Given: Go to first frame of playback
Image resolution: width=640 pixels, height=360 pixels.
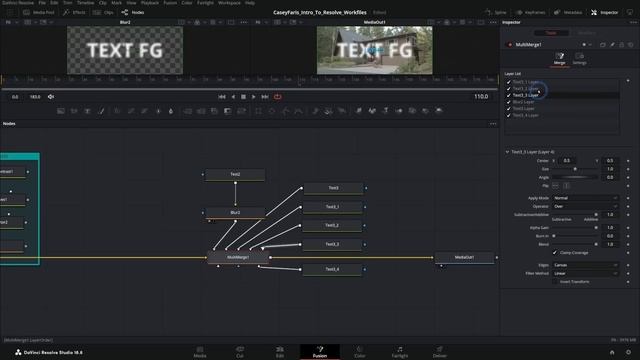Looking at the screenshot, I should point(222,97).
